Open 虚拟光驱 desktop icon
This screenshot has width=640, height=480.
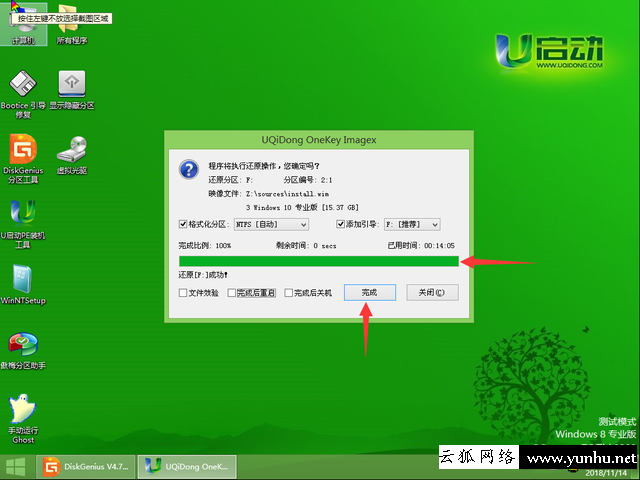(72, 155)
